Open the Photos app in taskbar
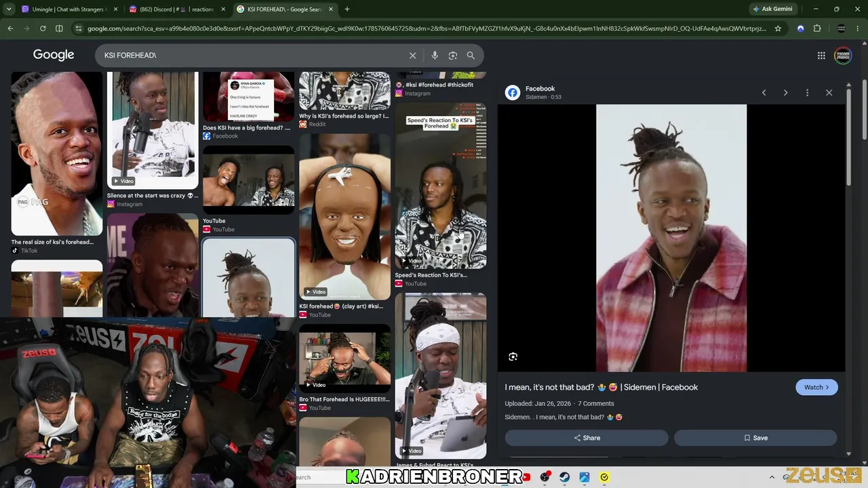Image resolution: width=868 pixels, height=488 pixels. tap(585, 477)
